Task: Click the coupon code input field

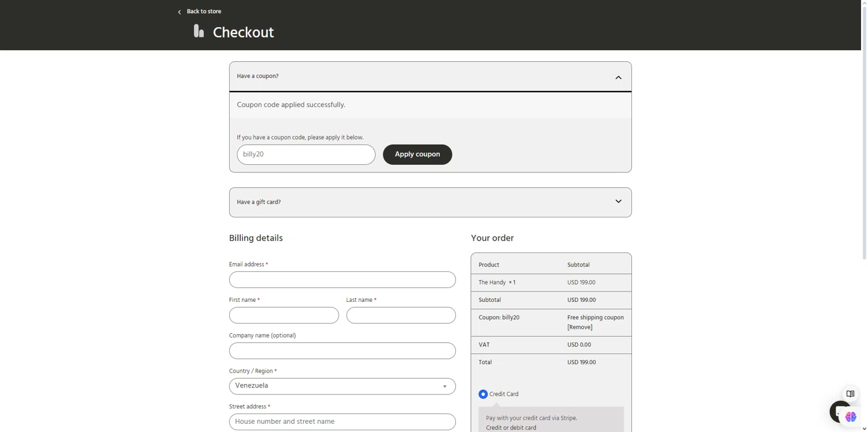Action: click(306, 154)
